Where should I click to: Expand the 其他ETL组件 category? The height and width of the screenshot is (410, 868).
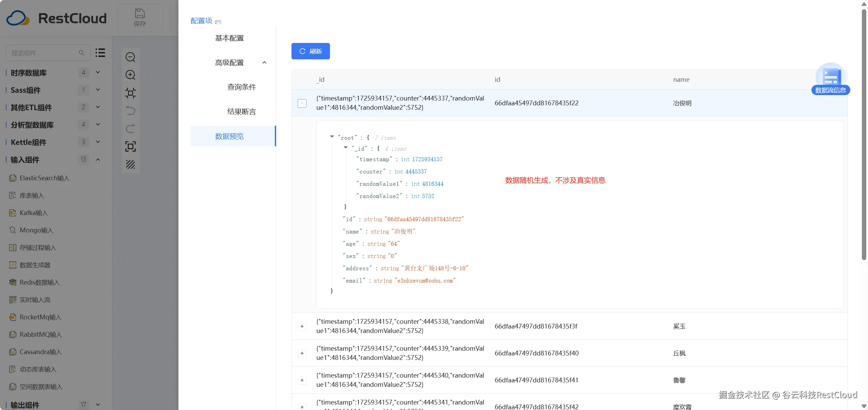tap(98, 107)
